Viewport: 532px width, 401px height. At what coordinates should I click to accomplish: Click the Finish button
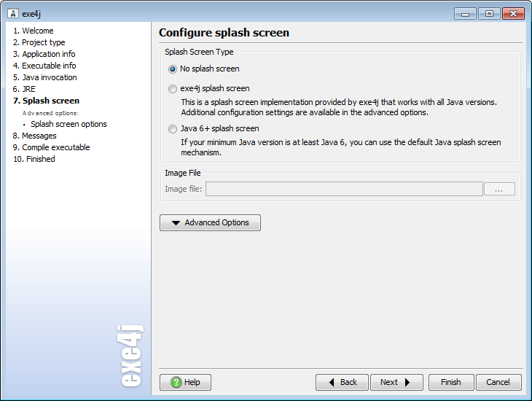point(451,382)
